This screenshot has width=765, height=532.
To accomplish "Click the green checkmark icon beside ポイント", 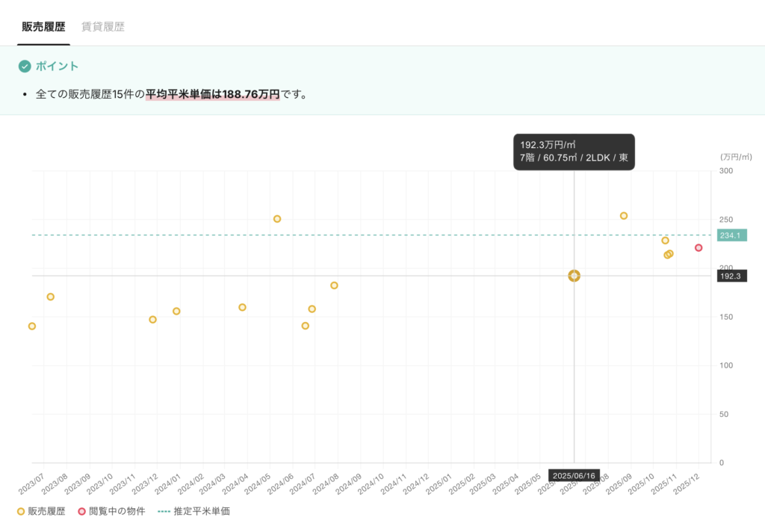I will click(25, 66).
